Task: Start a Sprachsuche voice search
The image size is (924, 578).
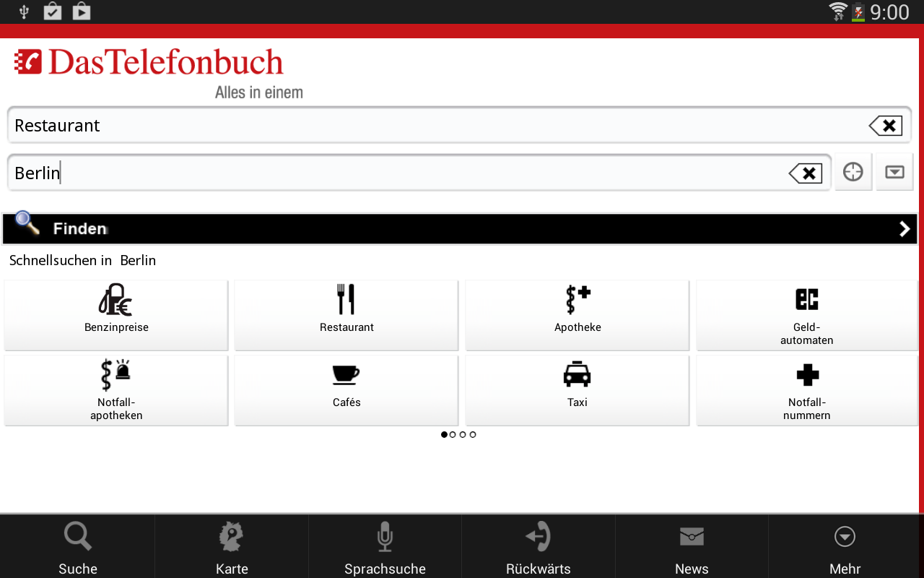Action: (384, 545)
